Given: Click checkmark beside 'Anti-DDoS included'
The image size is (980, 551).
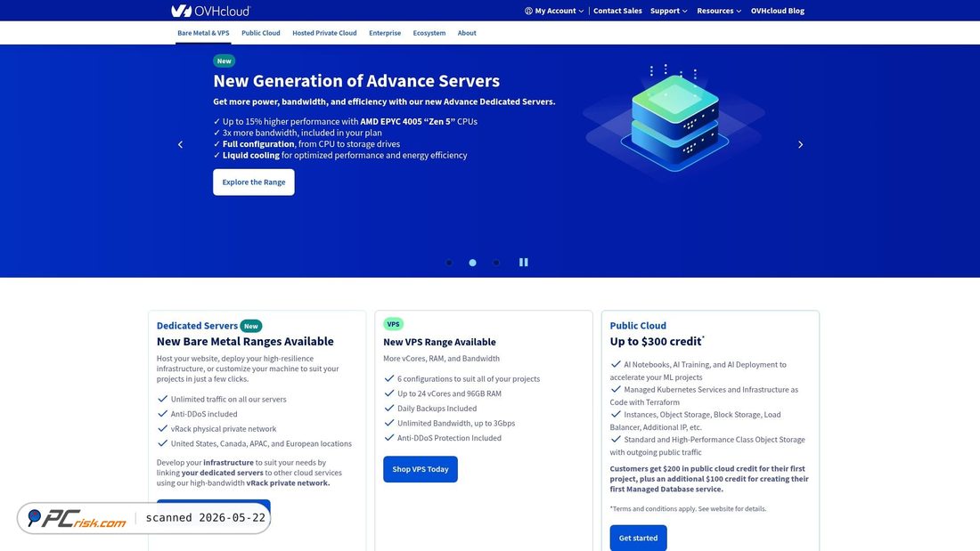Looking at the screenshot, I should tap(162, 414).
